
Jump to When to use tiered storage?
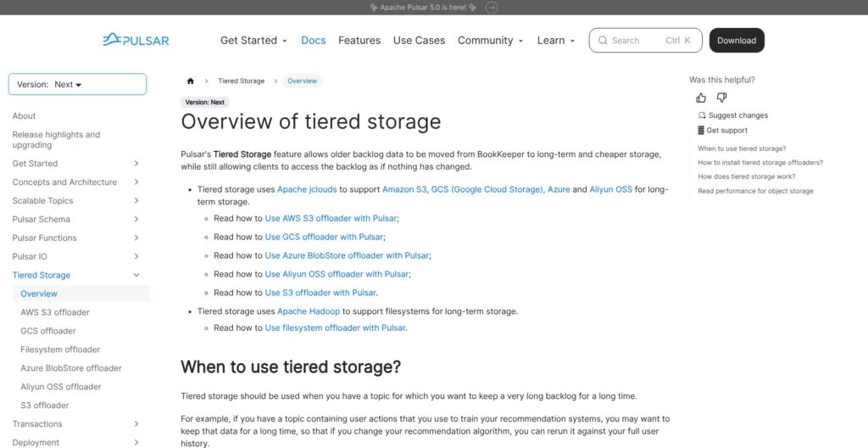pyautogui.click(x=742, y=148)
